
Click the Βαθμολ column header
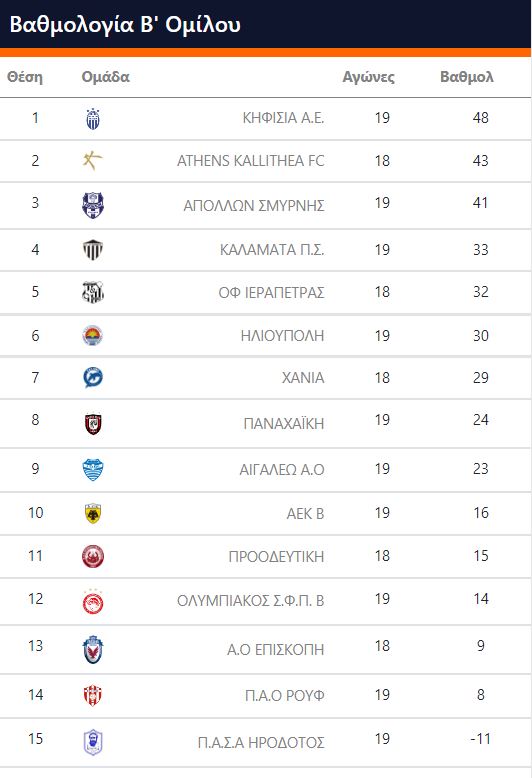tap(466, 77)
